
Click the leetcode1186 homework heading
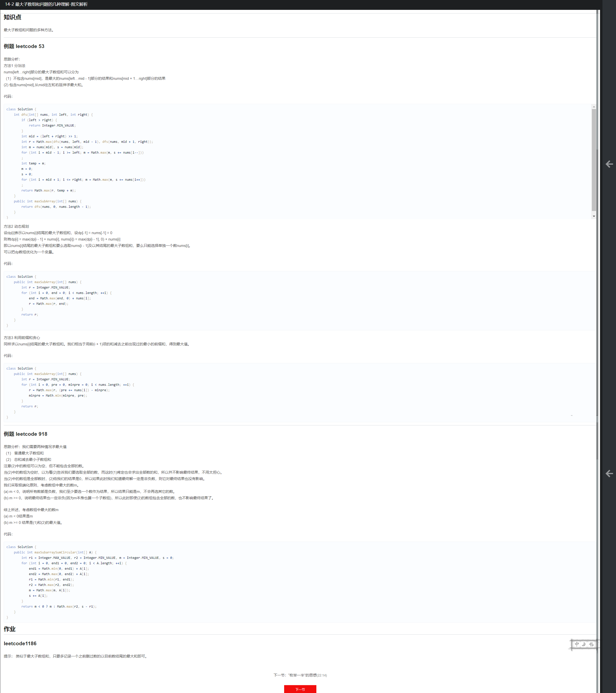click(20, 644)
